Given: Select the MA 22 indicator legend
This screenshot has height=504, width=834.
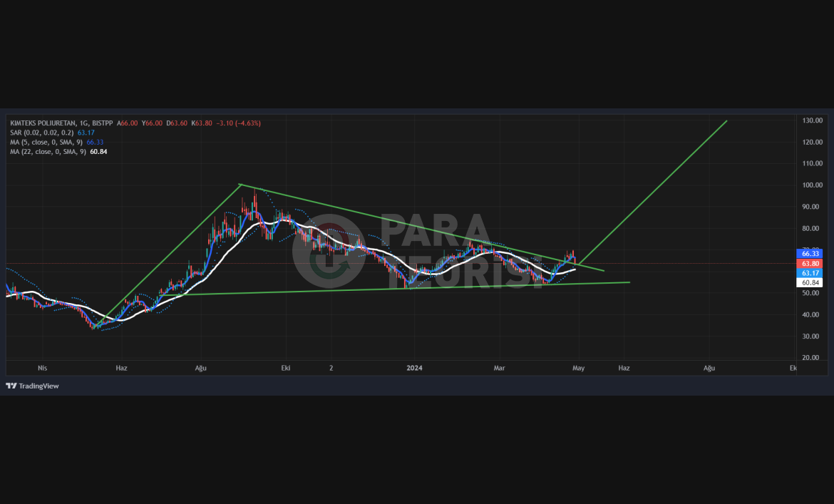Looking at the screenshot, I should pyautogui.click(x=58, y=152).
